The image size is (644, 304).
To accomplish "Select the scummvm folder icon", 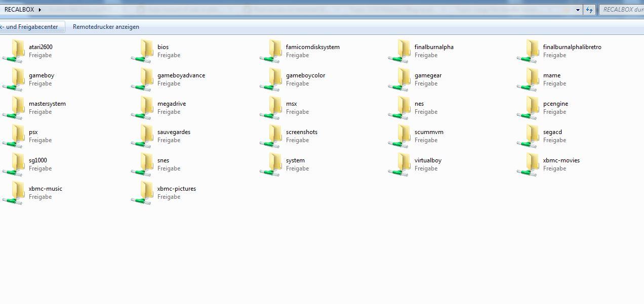I will (399, 136).
